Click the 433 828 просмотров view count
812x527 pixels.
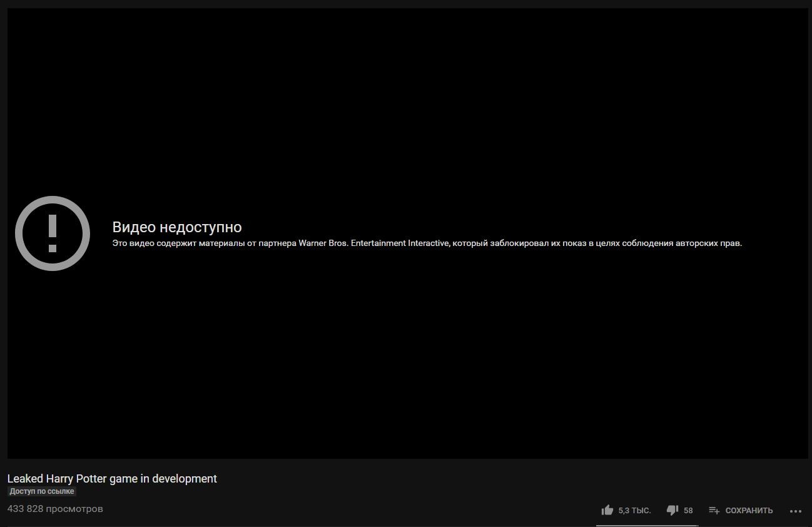[55, 509]
